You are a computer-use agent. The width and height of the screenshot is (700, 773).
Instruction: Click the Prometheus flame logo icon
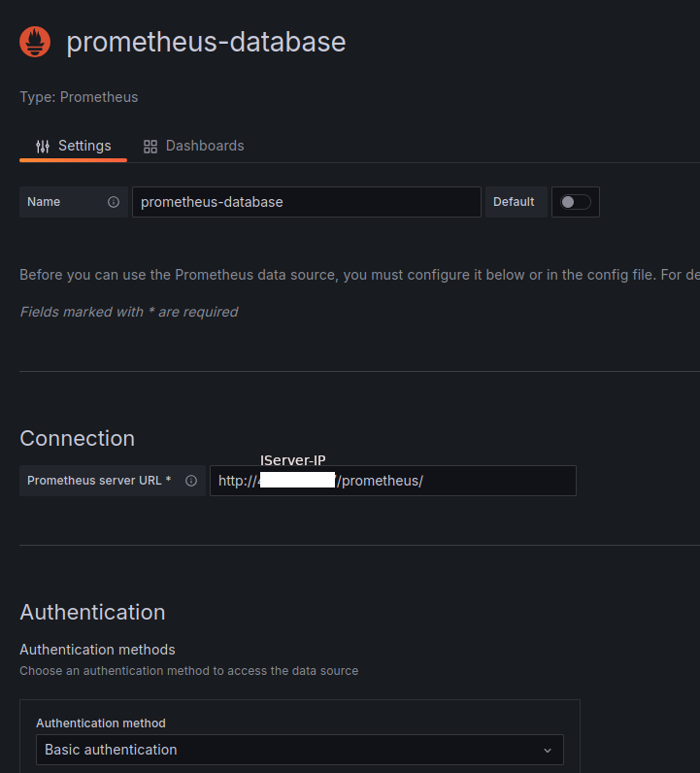click(35, 42)
